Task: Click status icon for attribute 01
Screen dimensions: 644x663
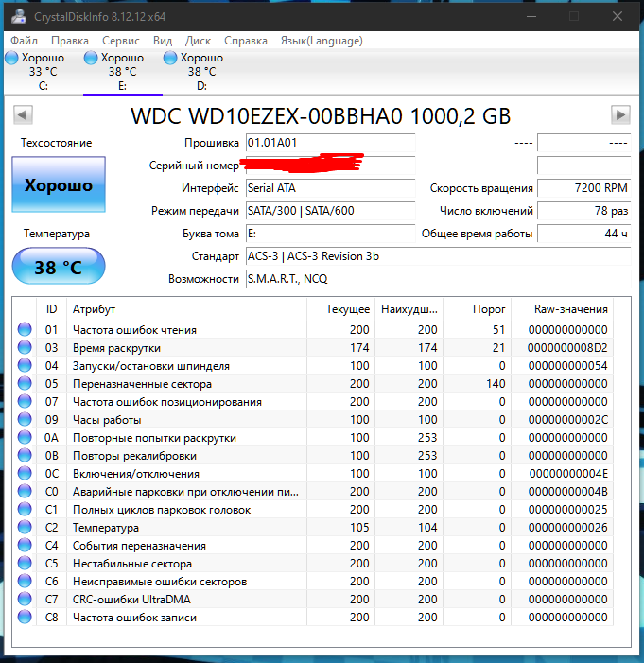Action: tap(25, 329)
